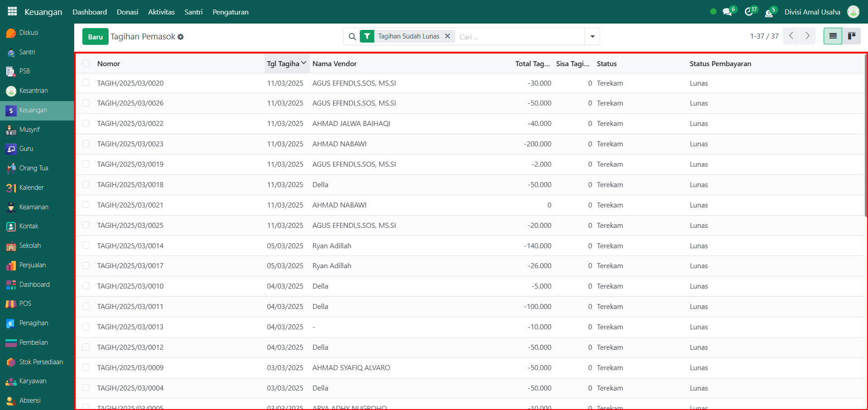Remove the Tagihan Sudah Lunas filter
Screen dimensions: 868x410
coord(447,36)
